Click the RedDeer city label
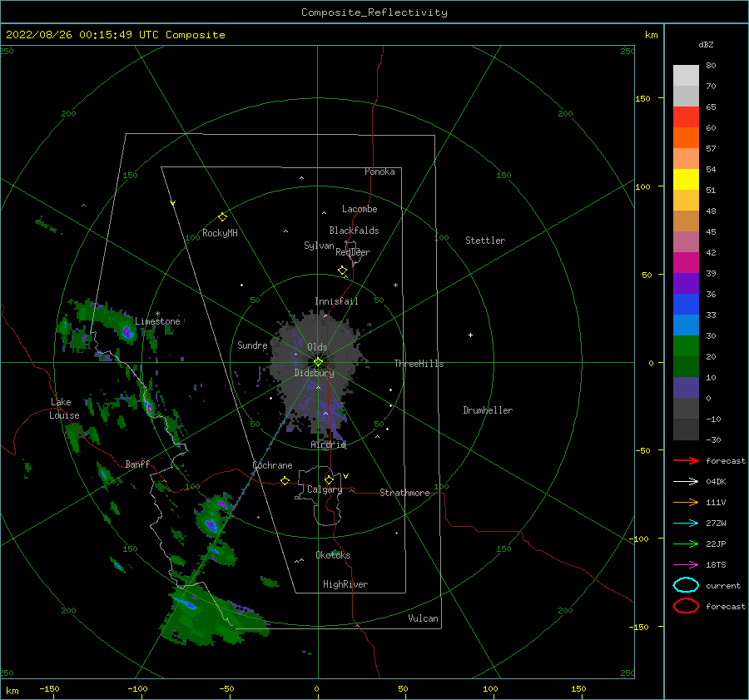Image resolution: width=749 pixels, height=700 pixels. point(353,252)
